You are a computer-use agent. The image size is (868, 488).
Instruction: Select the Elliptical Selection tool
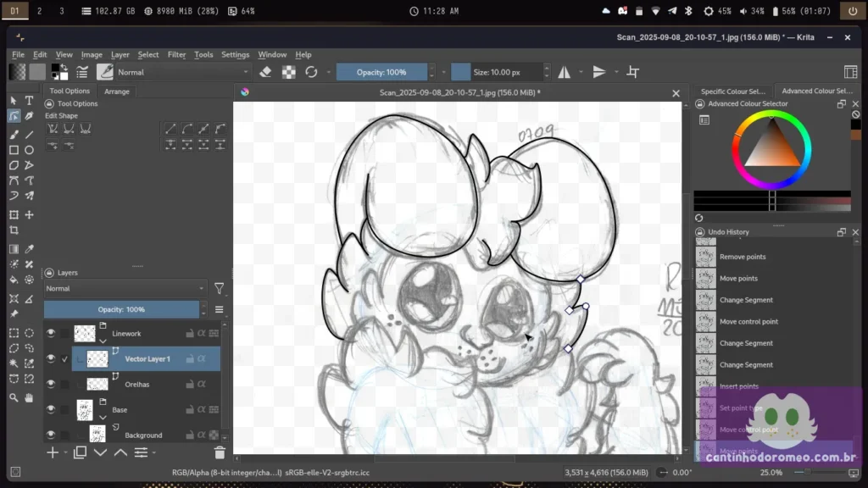30,333
